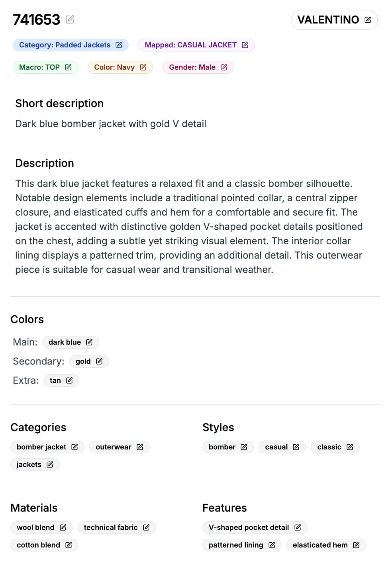Edit the technical fabric material tag
Image resolution: width=392 pixels, height=569 pixels.
click(x=146, y=527)
